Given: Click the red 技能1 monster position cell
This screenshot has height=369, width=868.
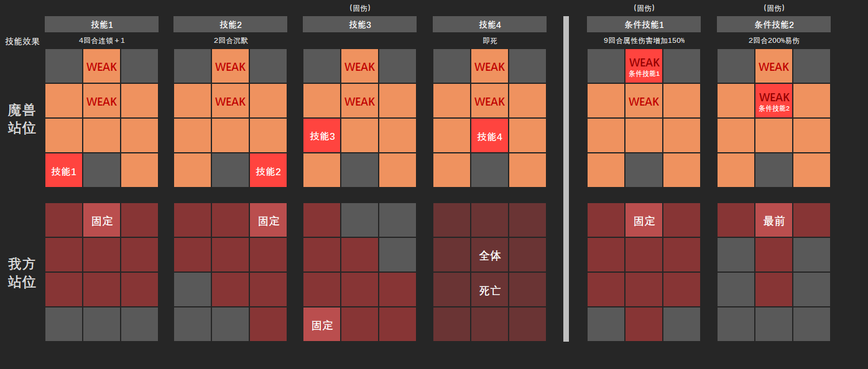Looking at the screenshot, I should coord(63,171).
